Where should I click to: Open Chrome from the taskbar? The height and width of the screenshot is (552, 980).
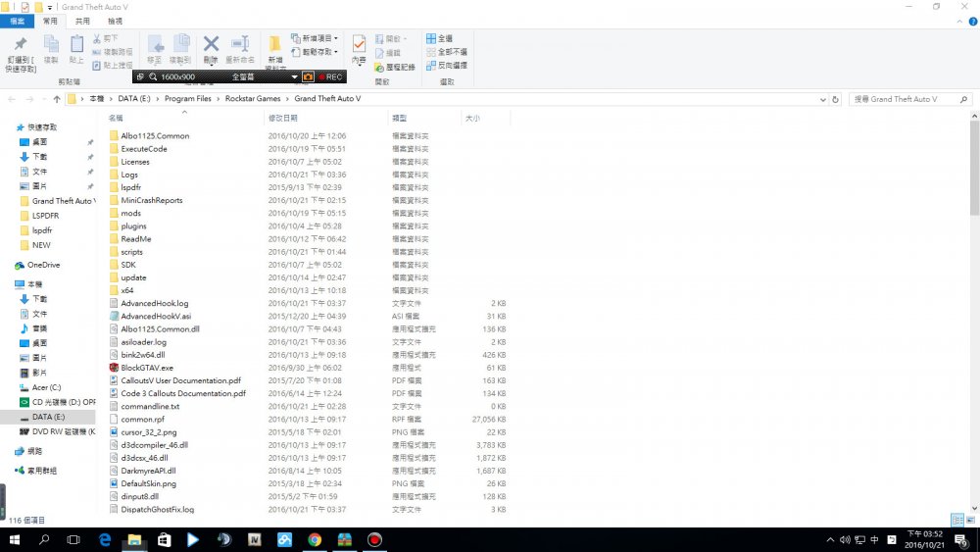click(x=315, y=539)
